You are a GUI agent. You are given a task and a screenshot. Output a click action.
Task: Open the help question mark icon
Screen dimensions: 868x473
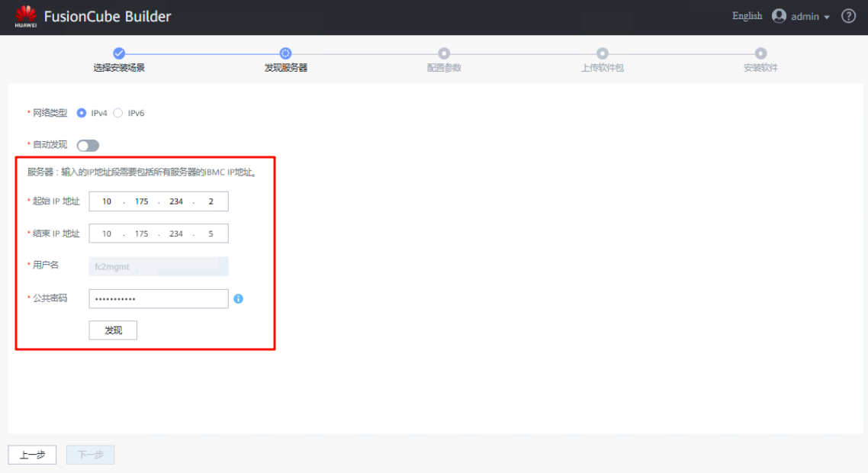coord(848,16)
